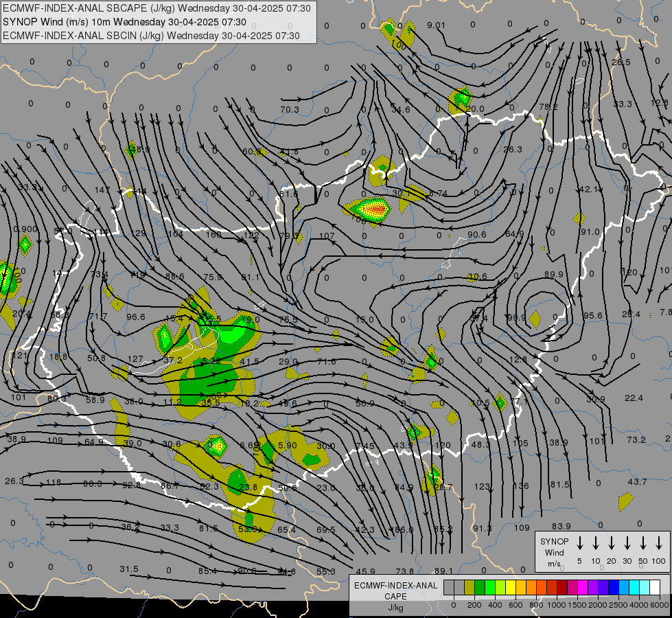Click the 83.9 value above wind legend

561,526
